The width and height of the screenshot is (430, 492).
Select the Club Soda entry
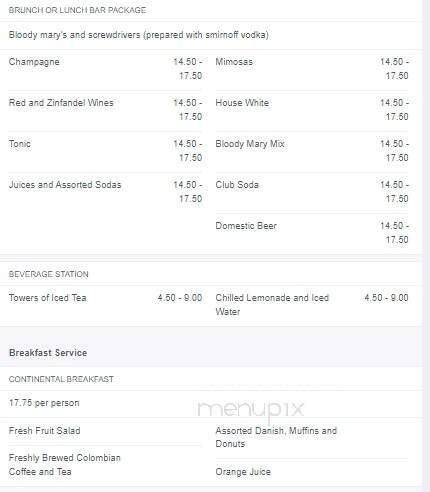(237, 185)
